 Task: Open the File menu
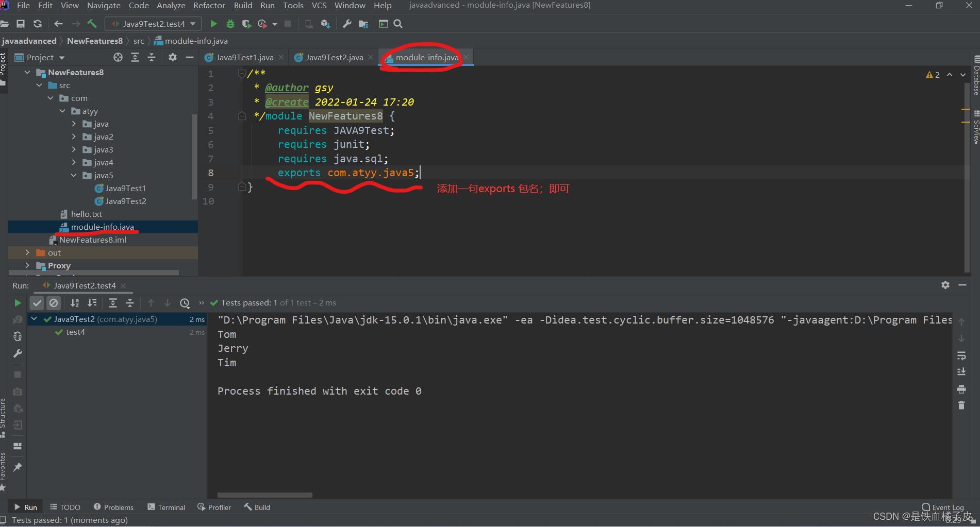click(x=23, y=5)
